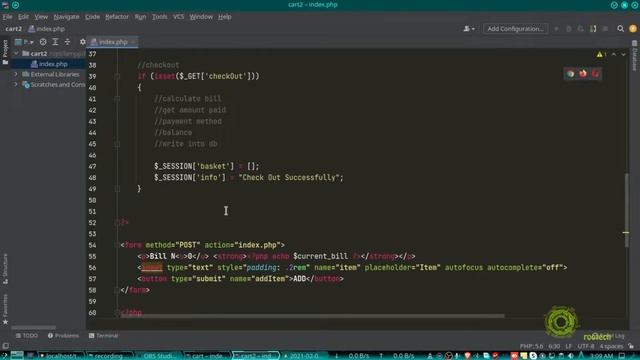Click the tool windows quick access icon bottom-left

[x=5, y=346]
